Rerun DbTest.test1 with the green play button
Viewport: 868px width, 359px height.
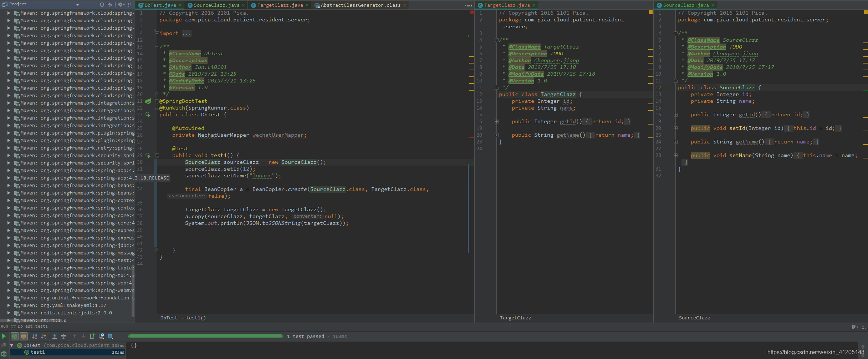click(x=4, y=336)
